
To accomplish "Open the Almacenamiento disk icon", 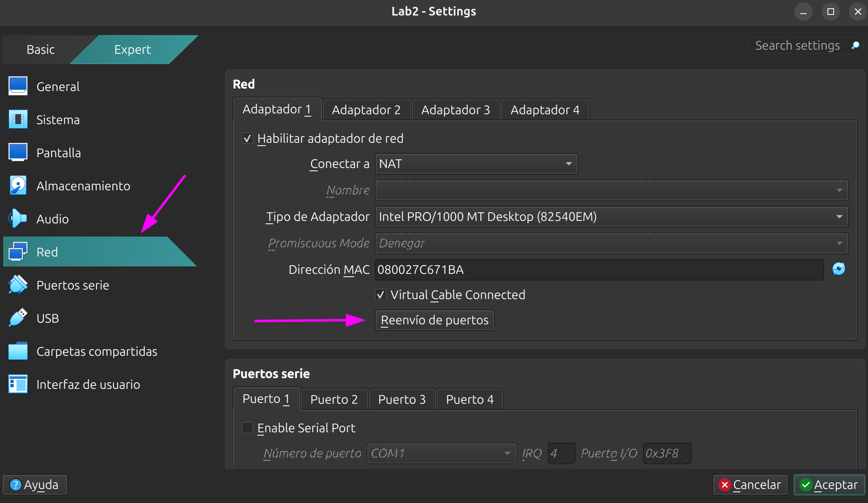I will pos(18,185).
